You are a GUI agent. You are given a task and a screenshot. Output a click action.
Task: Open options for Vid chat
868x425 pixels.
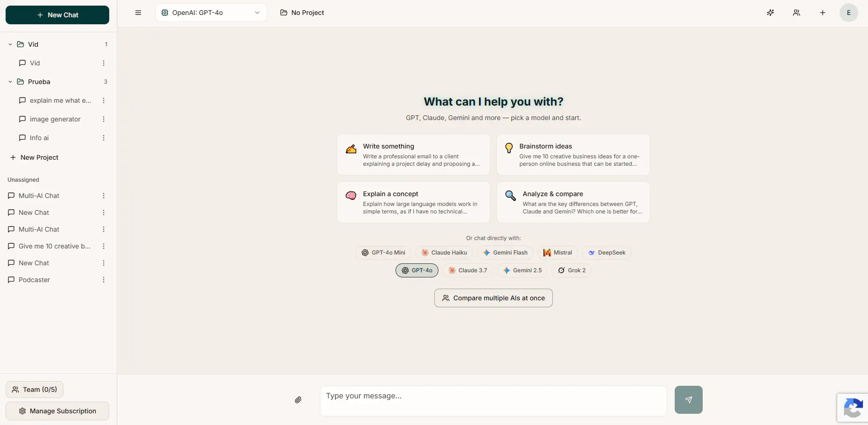tap(104, 63)
